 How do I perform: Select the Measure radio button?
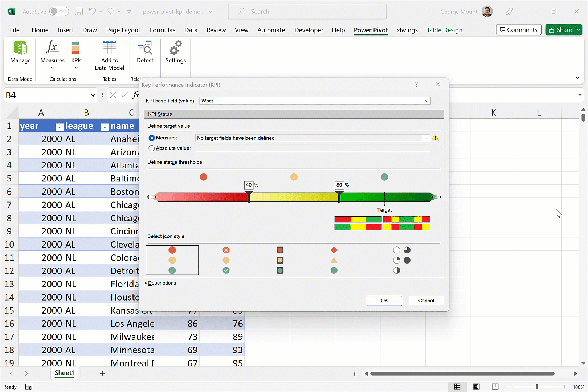point(152,138)
